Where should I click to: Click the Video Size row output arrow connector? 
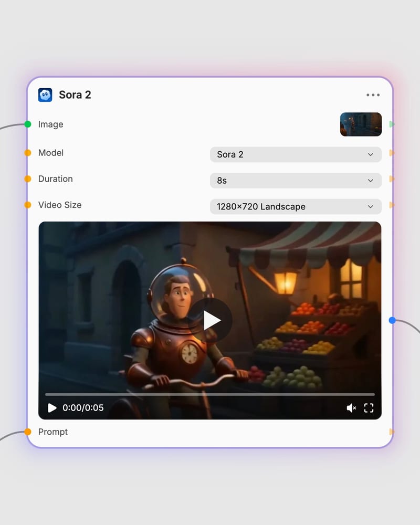pyautogui.click(x=392, y=205)
